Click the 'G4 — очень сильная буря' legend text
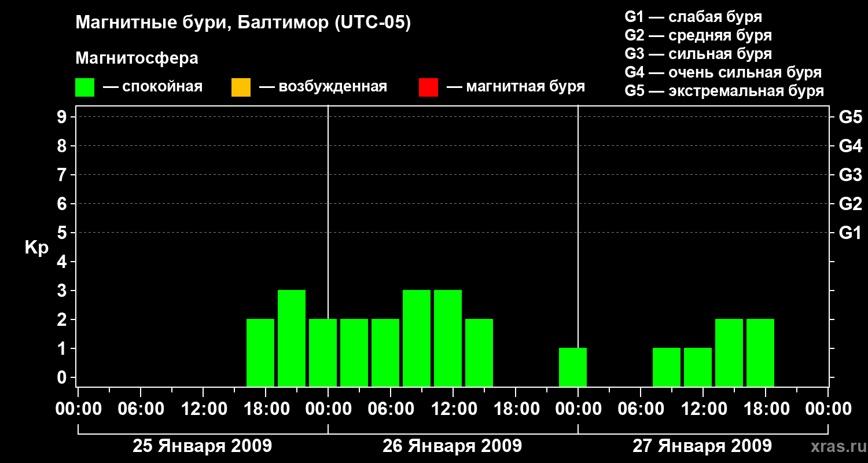The height and width of the screenshot is (463, 868). (723, 73)
